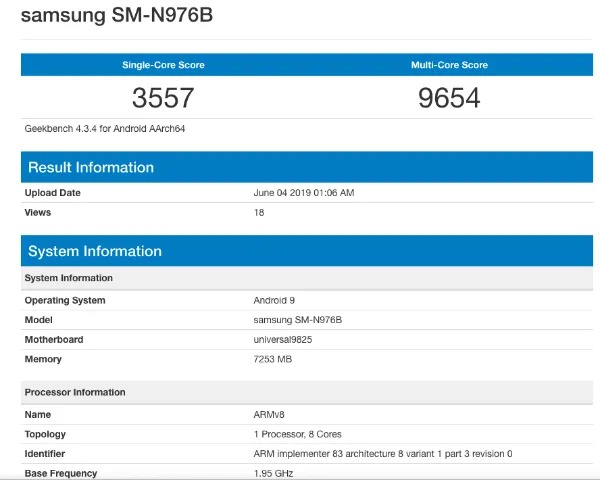Click the Views count value 18
The width and height of the screenshot is (600, 480).
[259, 212]
